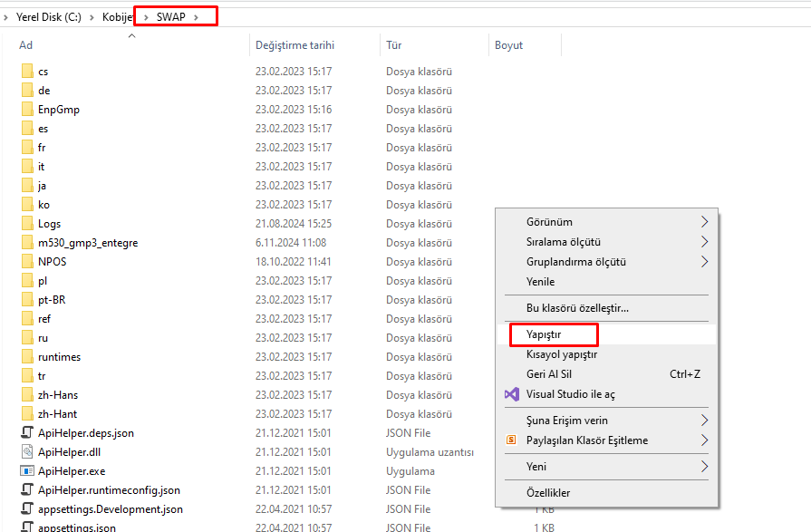Expand the Görünüm submenu arrow
The height and width of the screenshot is (532, 811).
(704, 221)
